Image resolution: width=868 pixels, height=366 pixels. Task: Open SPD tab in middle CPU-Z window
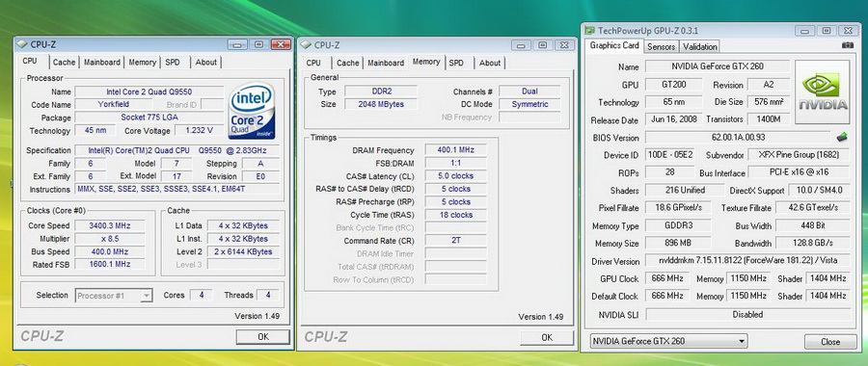[x=457, y=63]
